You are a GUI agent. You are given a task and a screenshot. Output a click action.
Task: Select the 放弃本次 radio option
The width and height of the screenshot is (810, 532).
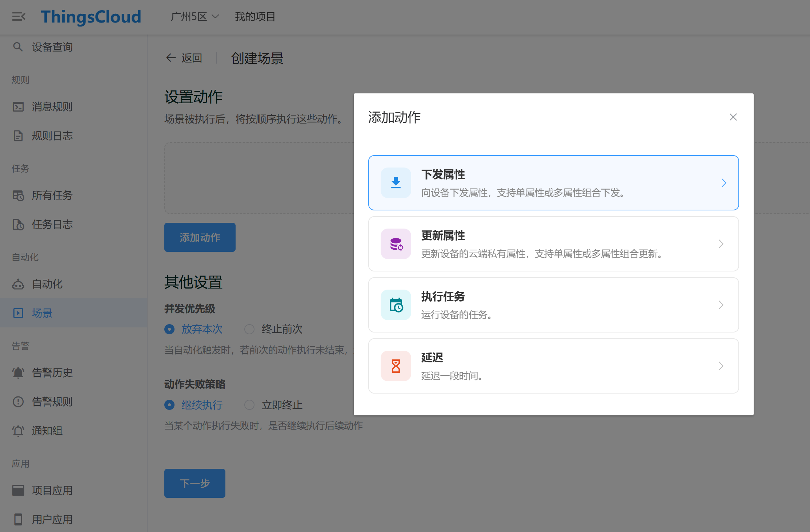(x=169, y=329)
